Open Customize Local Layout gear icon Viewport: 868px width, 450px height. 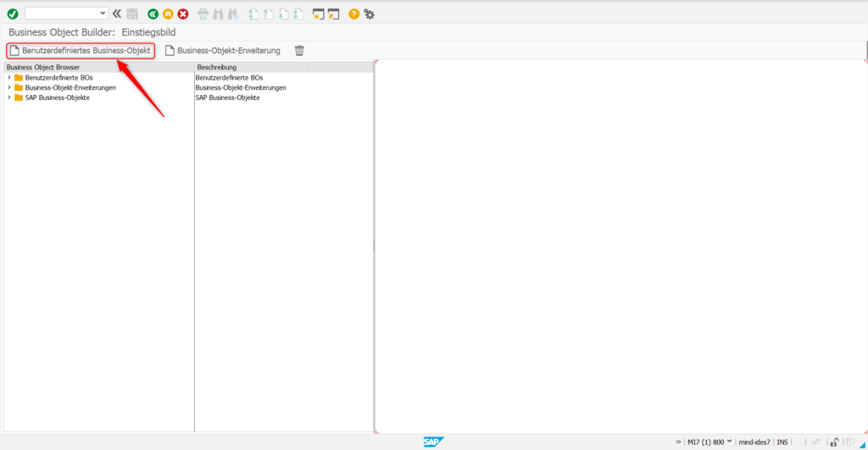(370, 14)
